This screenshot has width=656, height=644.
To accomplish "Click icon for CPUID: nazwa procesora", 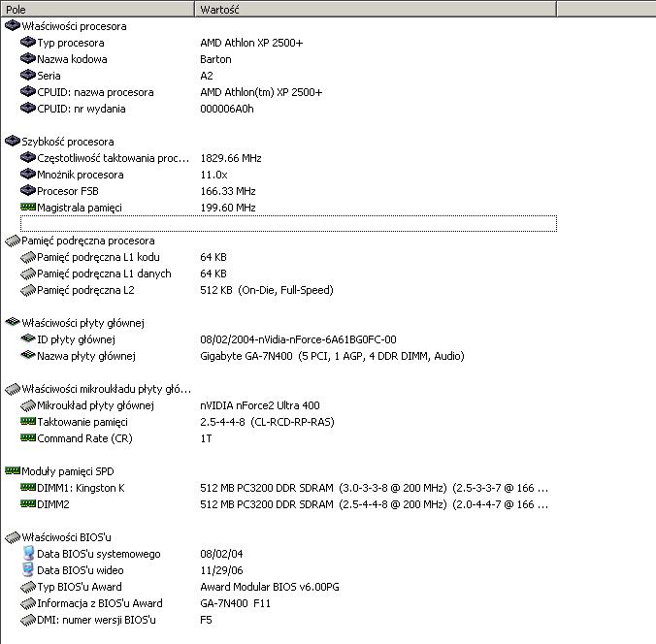I will (27, 91).
